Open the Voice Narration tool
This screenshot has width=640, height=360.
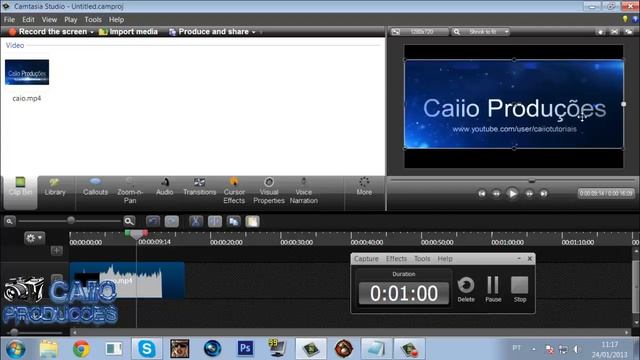coord(303,191)
